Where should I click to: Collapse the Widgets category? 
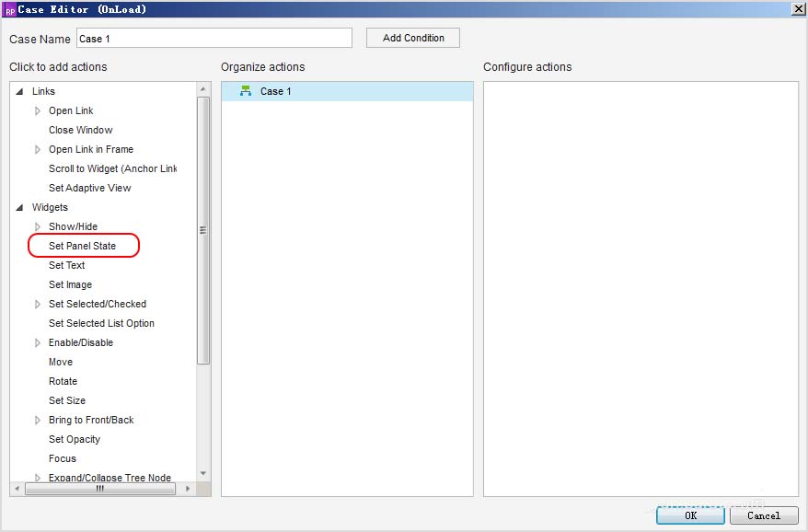tap(19, 207)
